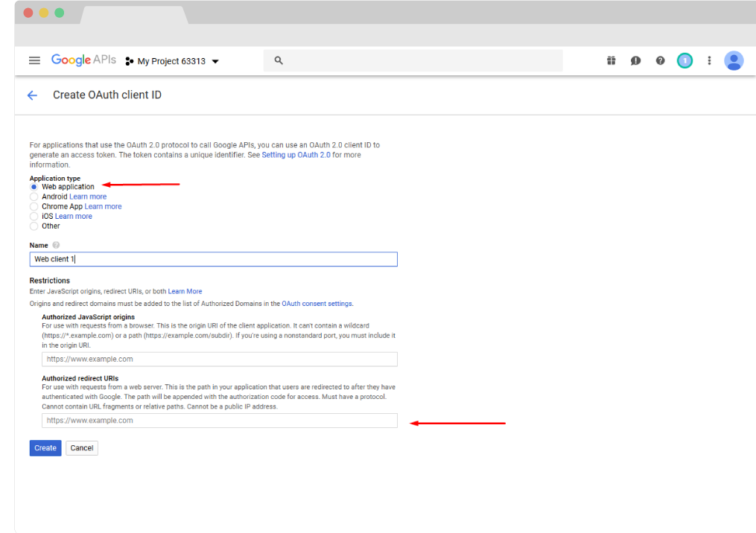Viewport: 756px width, 533px height.
Task: Open the Setting up OAuth 2.0 link
Action: tap(296, 155)
